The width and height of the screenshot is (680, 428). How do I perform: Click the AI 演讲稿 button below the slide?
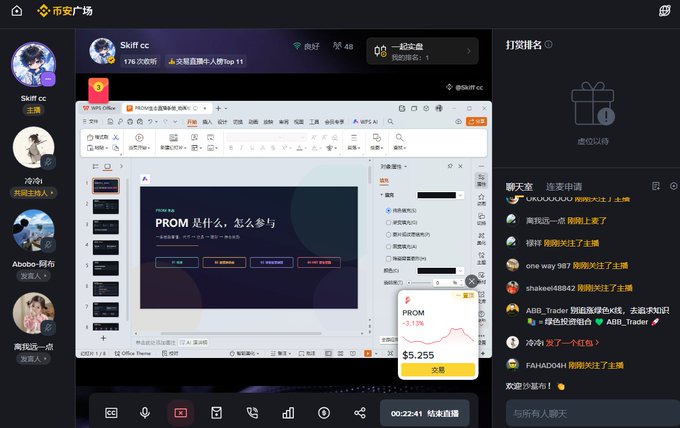pos(194,343)
